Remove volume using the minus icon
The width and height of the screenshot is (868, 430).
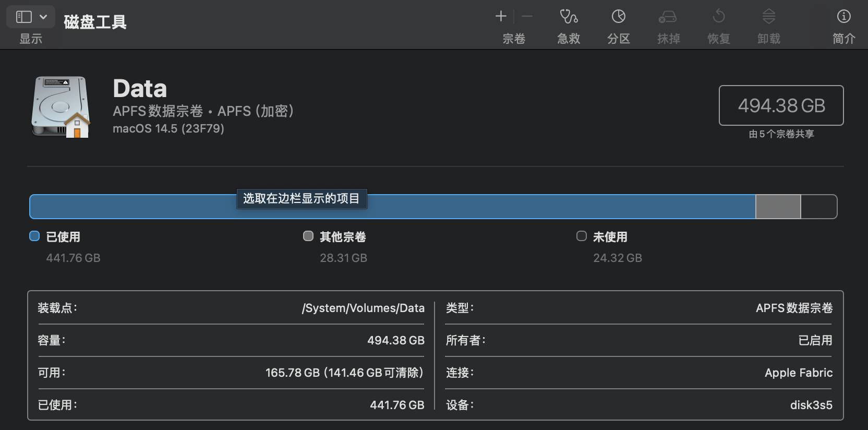pos(527,16)
